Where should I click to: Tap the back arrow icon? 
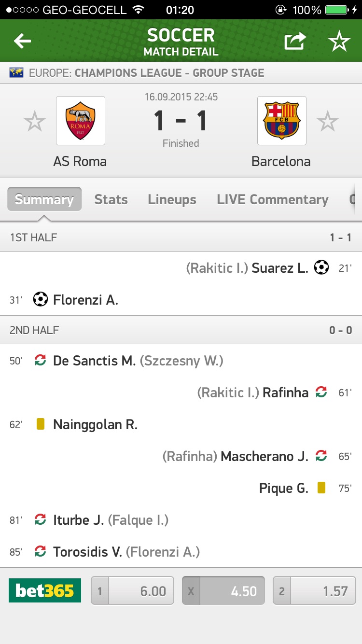(x=22, y=42)
